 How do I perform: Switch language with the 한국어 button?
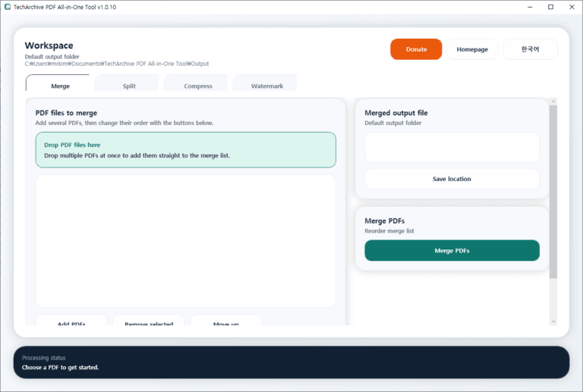point(530,49)
